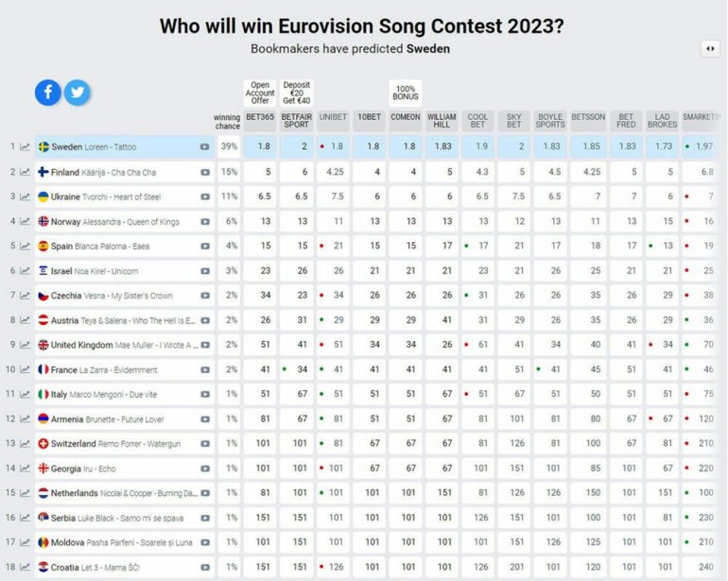Play the video for Norway's Queen of Kings

coord(205,221)
